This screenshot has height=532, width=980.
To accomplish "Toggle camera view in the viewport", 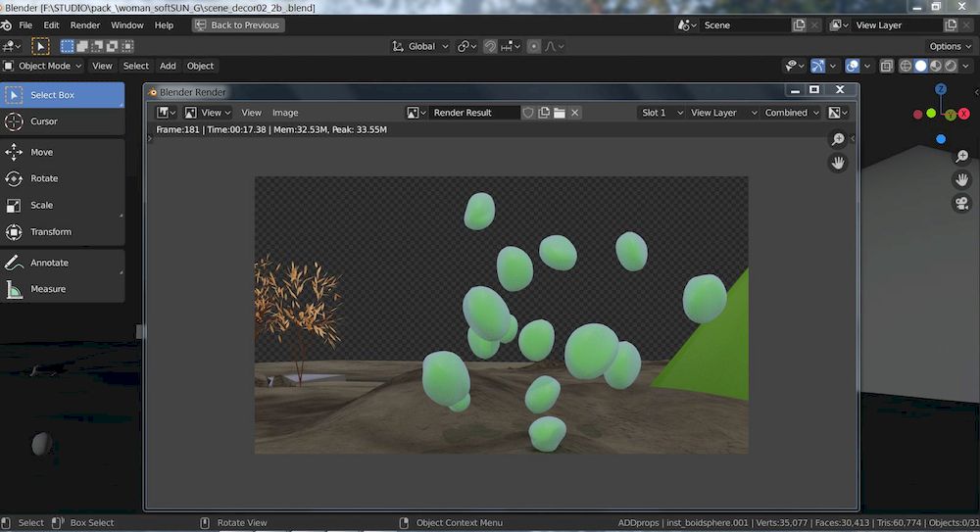I will 962,204.
